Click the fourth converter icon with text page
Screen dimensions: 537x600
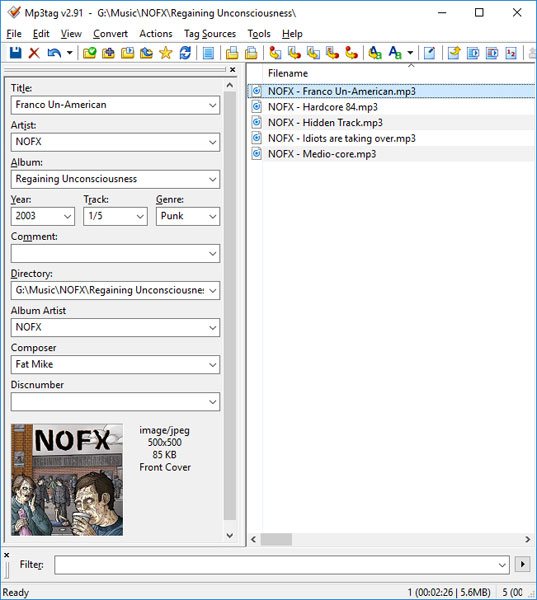click(x=332, y=53)
